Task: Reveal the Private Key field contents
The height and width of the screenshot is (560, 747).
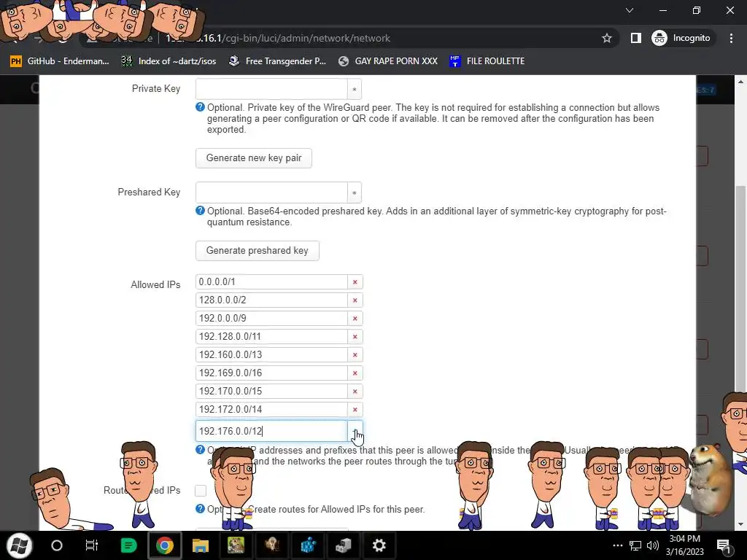Action: [x=354, y=89]
